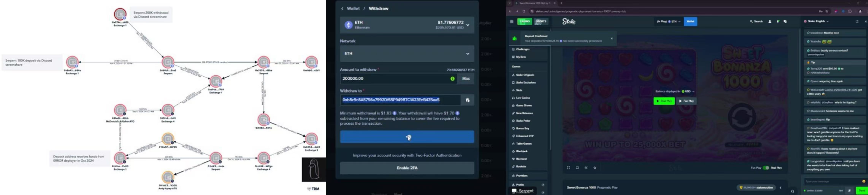Select the 0x974c...c400 Exchange 1 node
Viewport: 868px width, 195px height.
pos(120,14)
